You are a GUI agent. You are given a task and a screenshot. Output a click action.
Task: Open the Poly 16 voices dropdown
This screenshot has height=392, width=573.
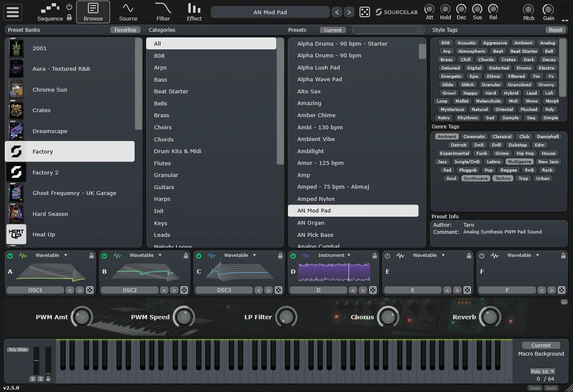pyautogui.click(x=542, y=372)
